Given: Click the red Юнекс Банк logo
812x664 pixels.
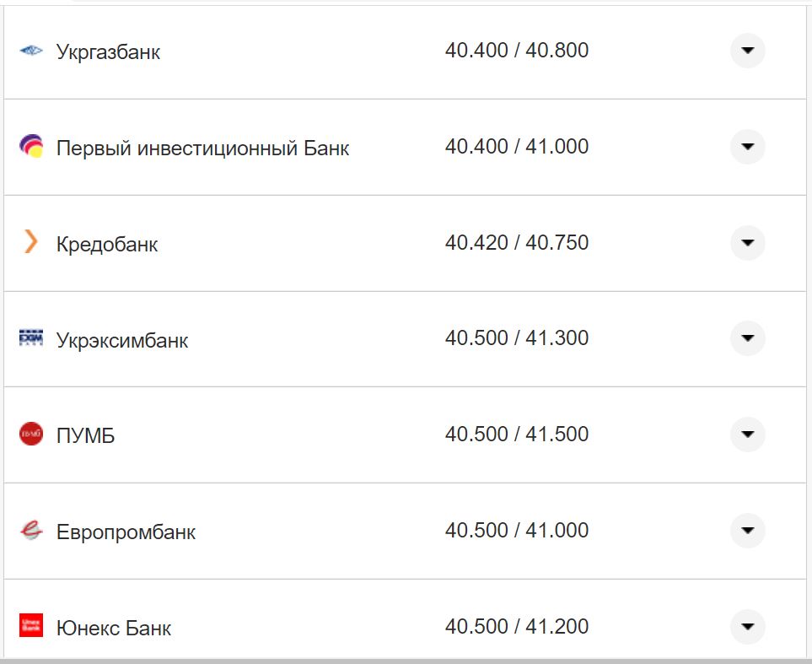Looking at the screenshot, I should (x=31, y=626).
